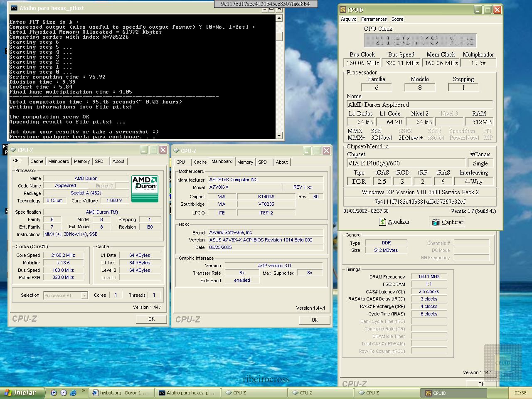This screenshot has width=532, height=399.
Task: Click the command prompt title bar icon
Action: click(x=14, y=8)
